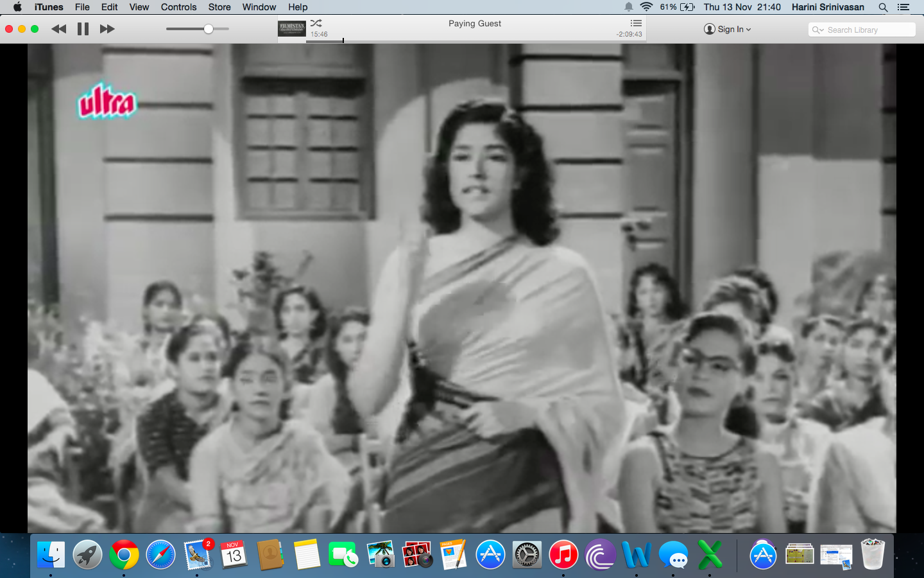Toggle the shuffle icon
The image size is (924, 578).
click(316, 23)
